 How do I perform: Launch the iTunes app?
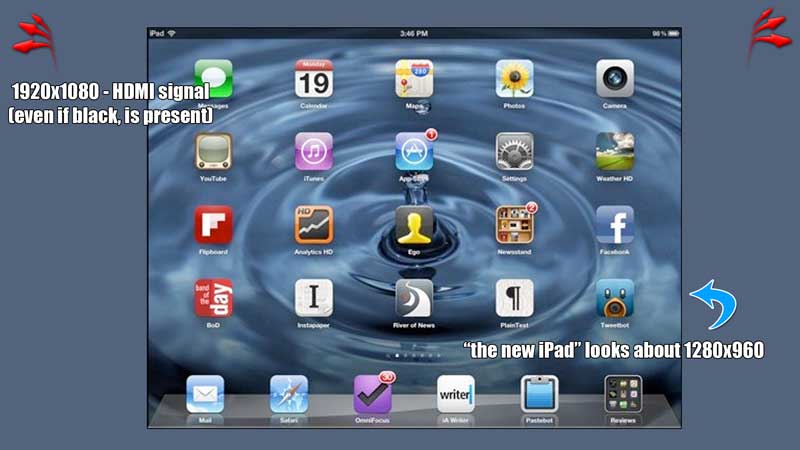coord(314,152)
